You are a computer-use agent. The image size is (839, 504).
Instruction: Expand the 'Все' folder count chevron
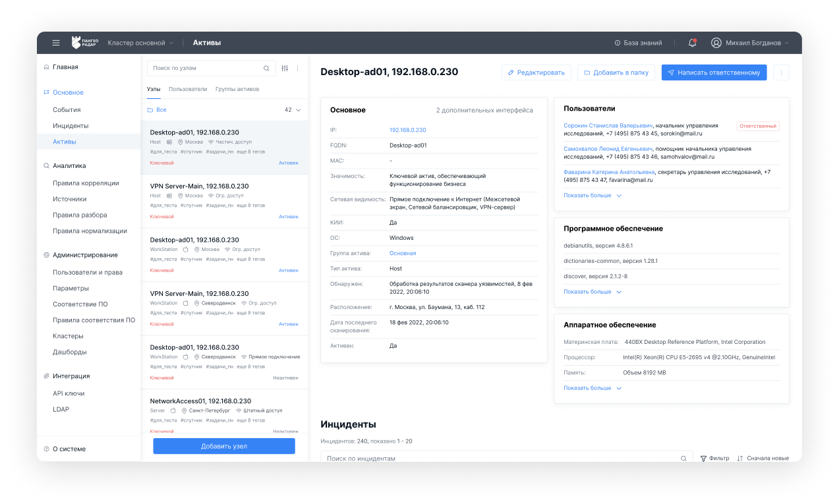tap(298, 110)
